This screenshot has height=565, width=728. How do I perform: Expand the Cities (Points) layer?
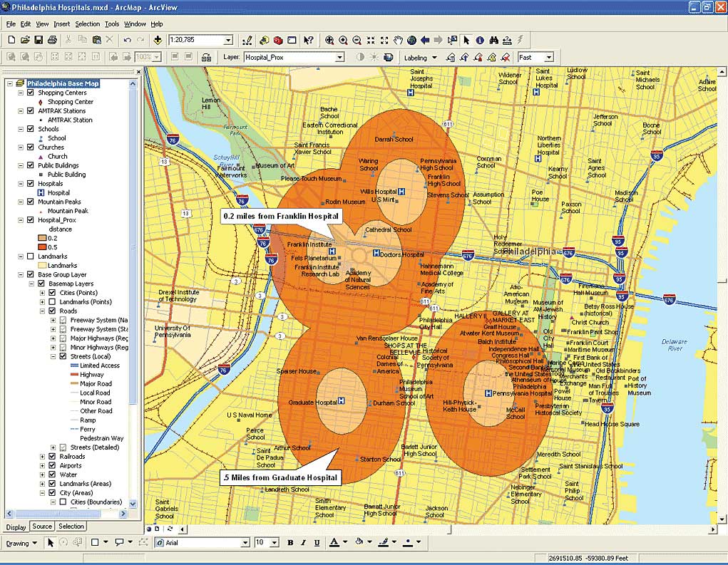(x=42, y=293)
